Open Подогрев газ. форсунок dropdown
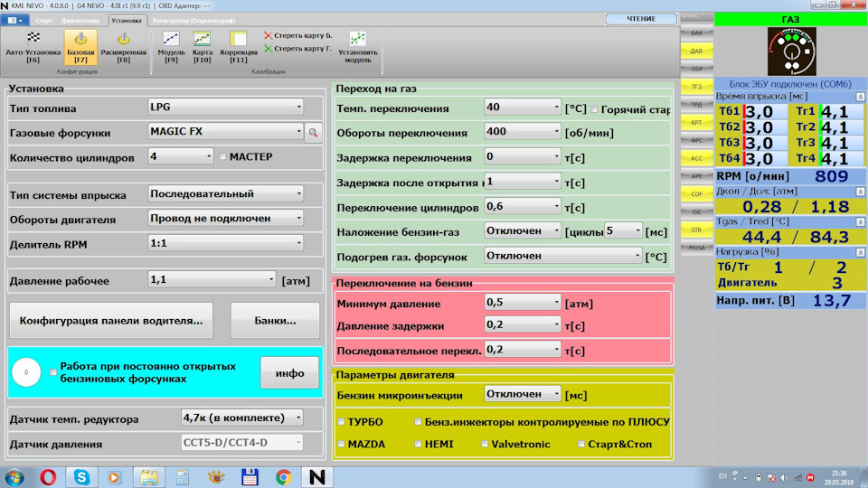The height and width of the screenshot is (488, 868). (563, 256)
